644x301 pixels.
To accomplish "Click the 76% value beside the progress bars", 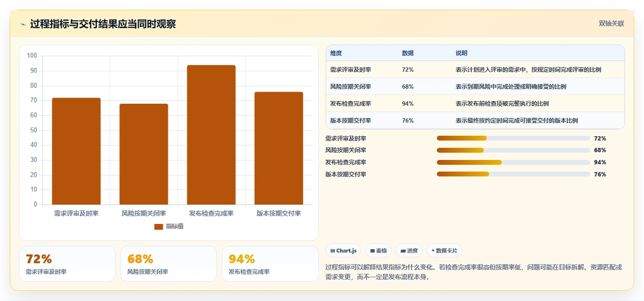I will point(600,174).
